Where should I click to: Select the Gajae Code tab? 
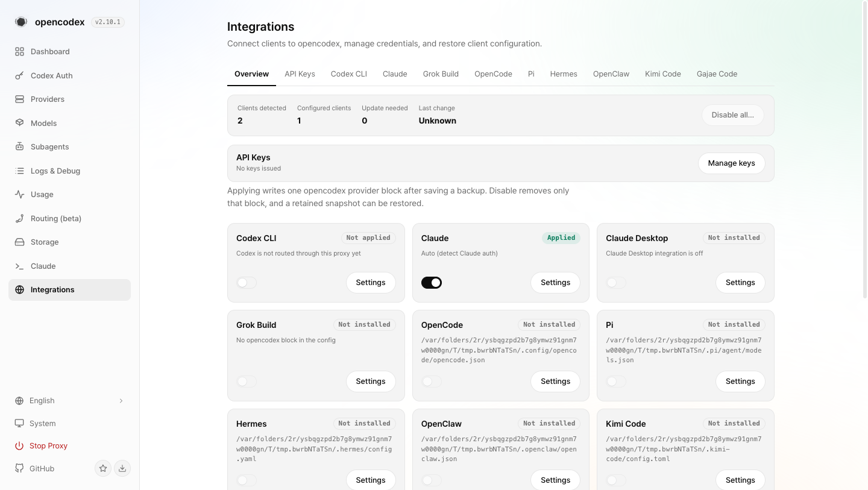[717, 74]
